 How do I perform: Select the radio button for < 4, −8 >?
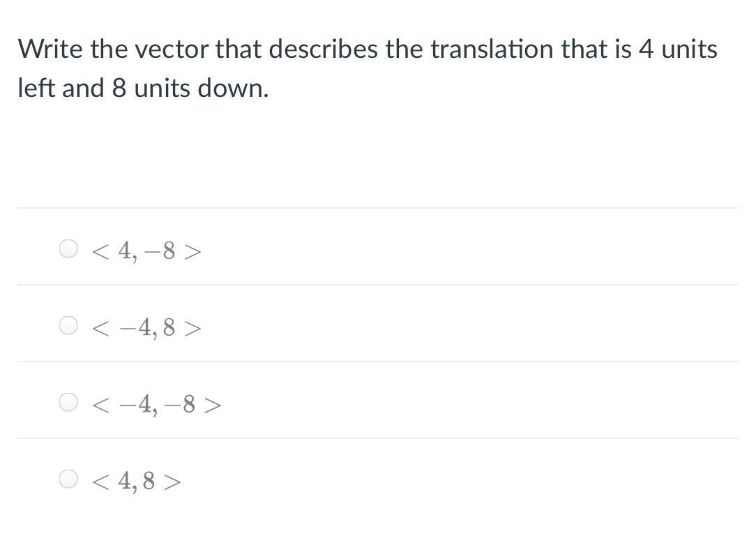(x=68, y=249)
